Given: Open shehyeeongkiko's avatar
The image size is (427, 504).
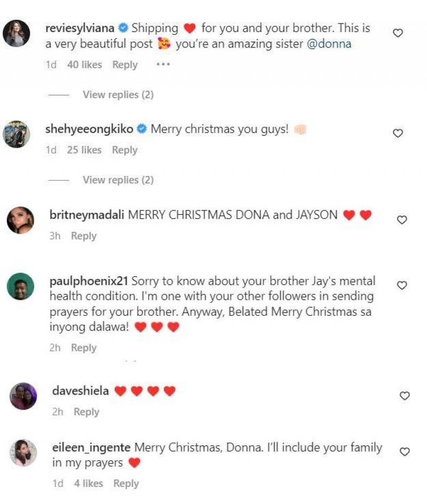Looking at the screenshot, I should click(x=17, y=133).
